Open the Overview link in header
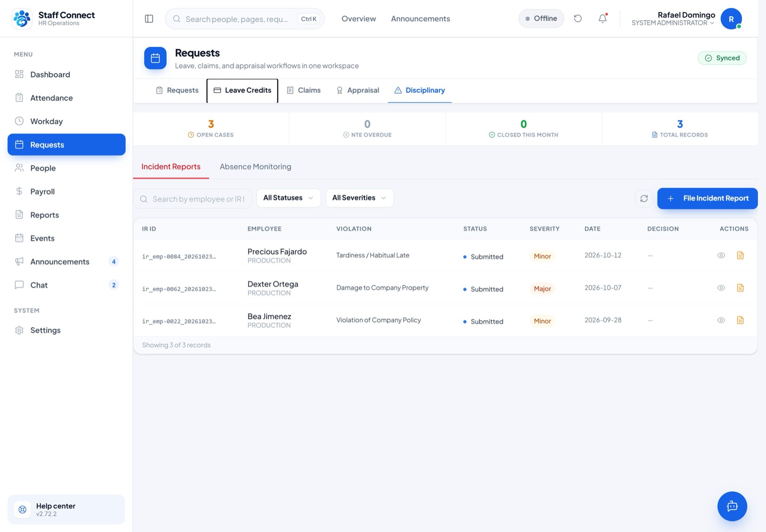The height and width of the screenshot is (532, 766). click(359, 19)
